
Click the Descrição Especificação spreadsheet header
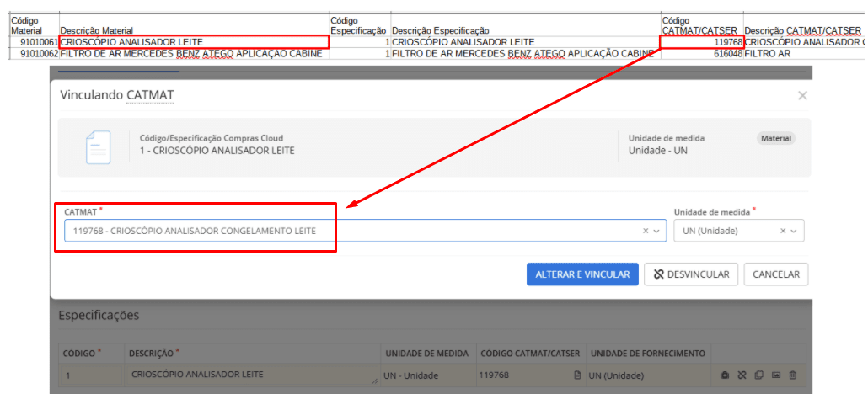click(x=441, y=30)
